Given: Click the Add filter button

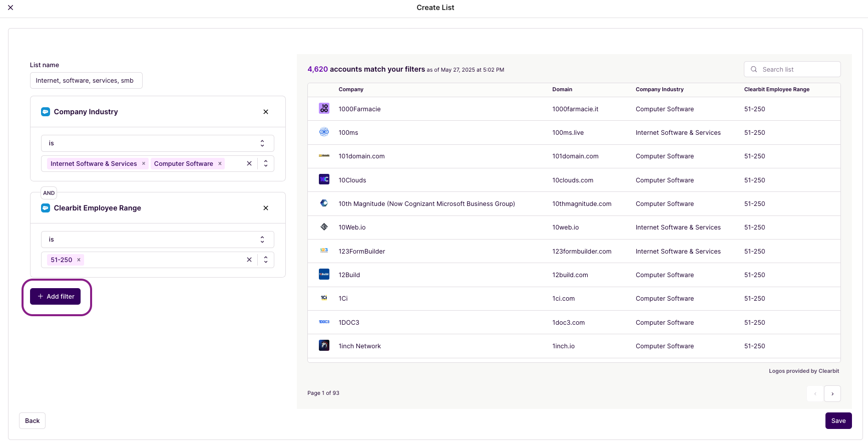Looking at the screenshot, I should tap(55, 297).
